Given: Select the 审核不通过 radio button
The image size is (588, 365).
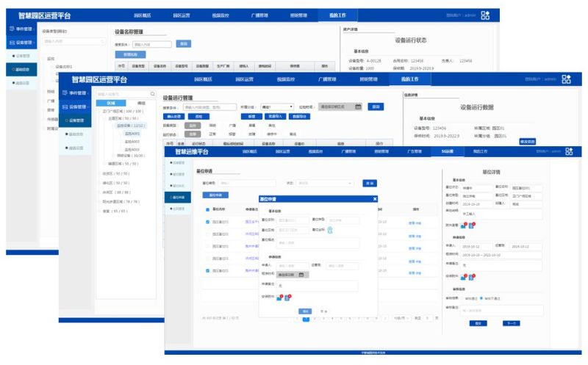Looking at the screenshot, I should [x=481, y=297].
